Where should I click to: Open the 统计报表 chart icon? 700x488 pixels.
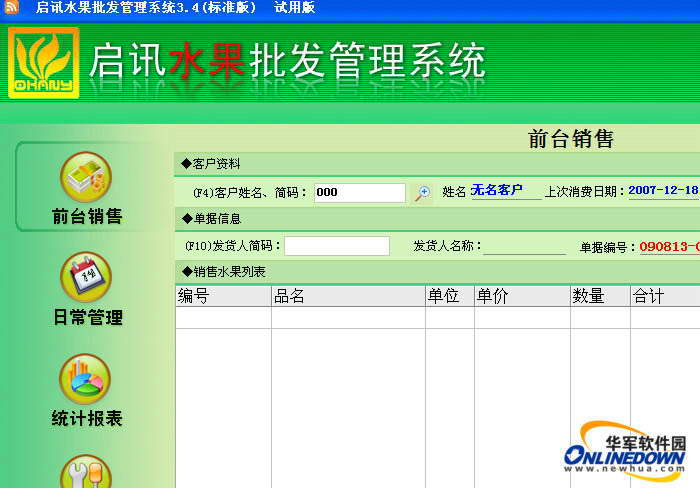coord(85,379)
